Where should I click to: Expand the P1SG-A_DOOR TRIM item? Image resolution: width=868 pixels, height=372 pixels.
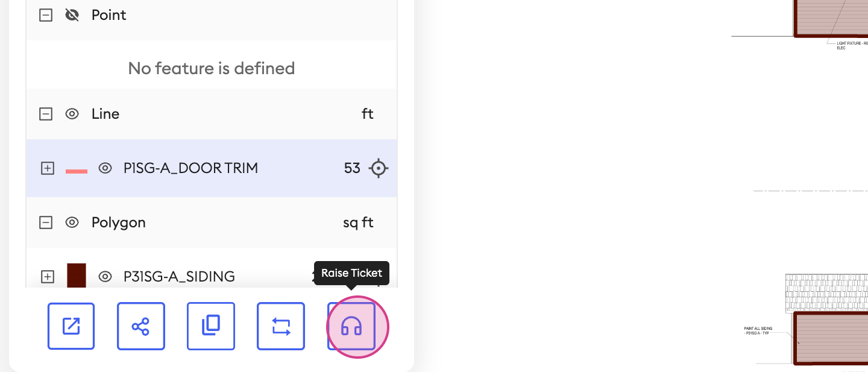click(48, 168)
